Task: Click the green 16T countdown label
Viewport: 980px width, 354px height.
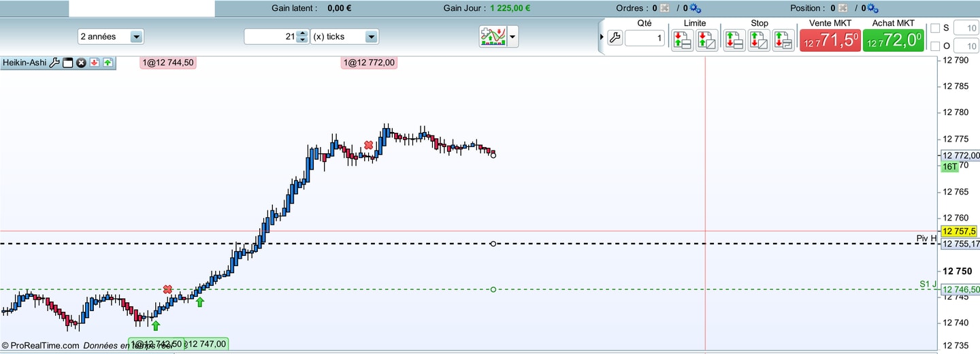Action: 950,167
